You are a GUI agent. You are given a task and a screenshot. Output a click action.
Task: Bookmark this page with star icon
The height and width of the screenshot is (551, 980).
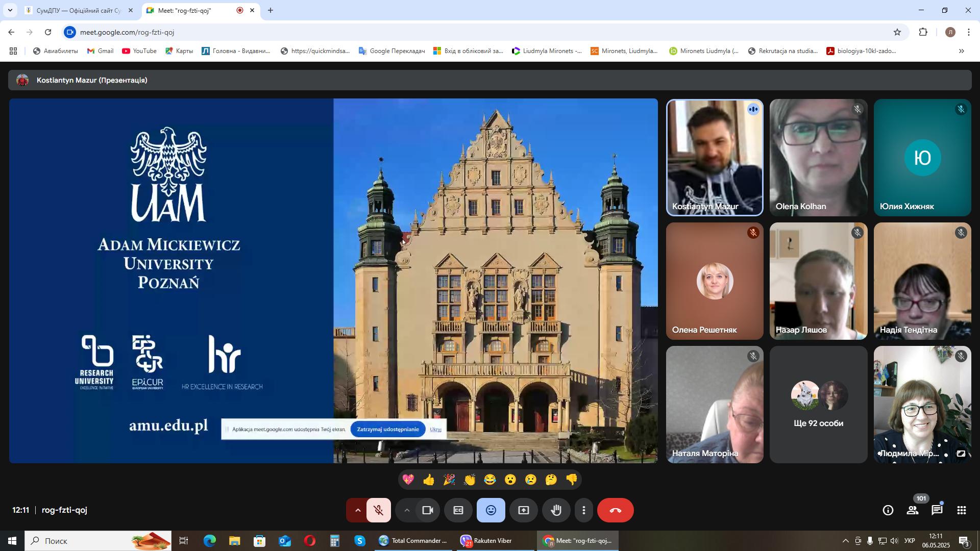pyautogui.click(x=897, y=32)
